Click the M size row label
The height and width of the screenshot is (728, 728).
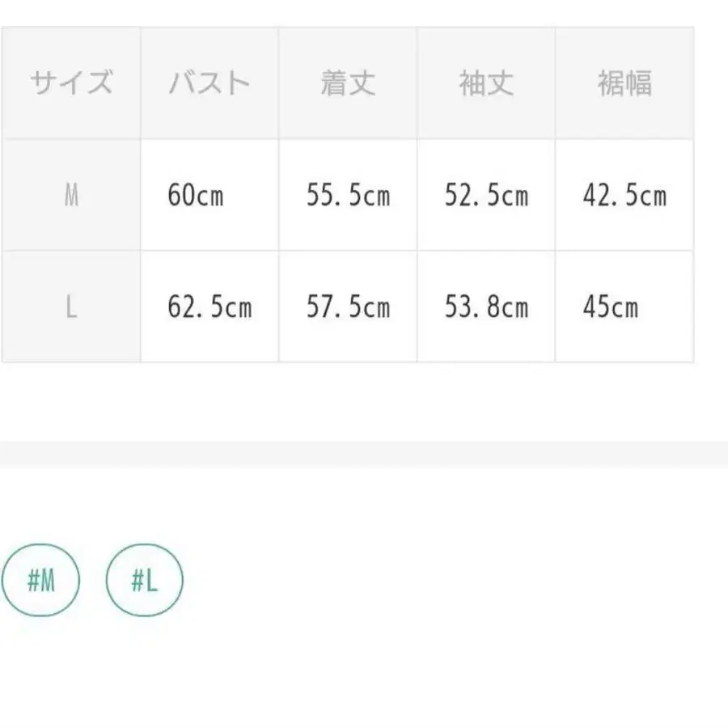71,196
